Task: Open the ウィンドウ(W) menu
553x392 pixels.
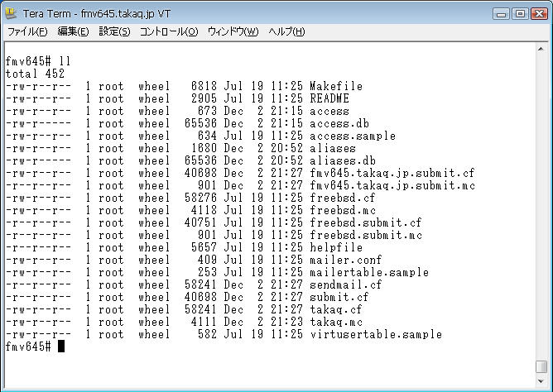Action: point(233,31)
